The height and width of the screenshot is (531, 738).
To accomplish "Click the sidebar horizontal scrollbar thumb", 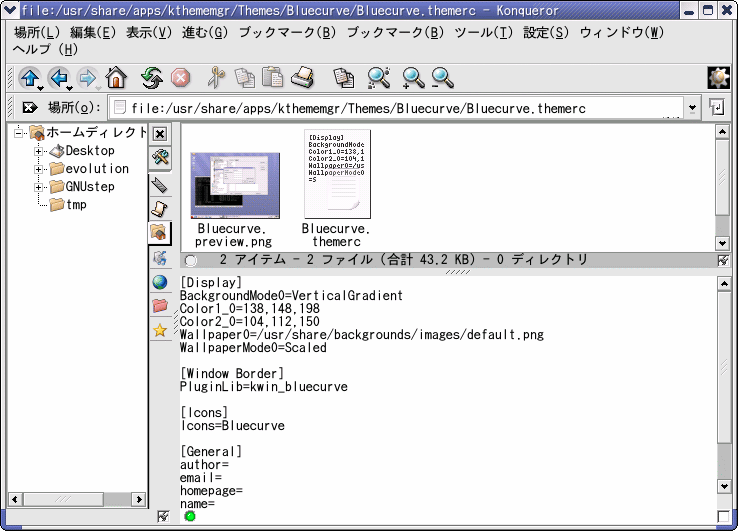I will click(63, 499).
